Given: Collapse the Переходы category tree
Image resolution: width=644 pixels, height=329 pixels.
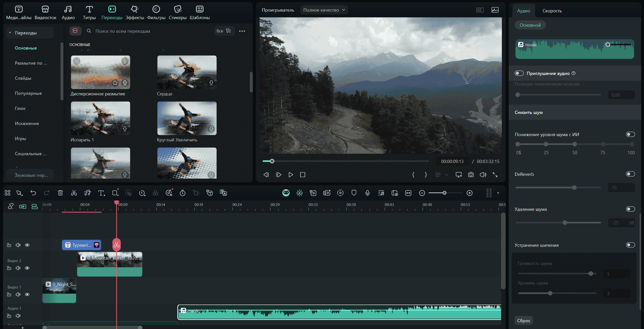Looking at the screenshot, I should [x=10, y=33].
